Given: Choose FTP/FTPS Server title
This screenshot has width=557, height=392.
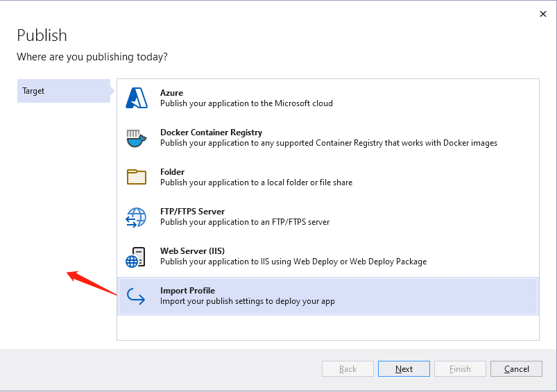Looking at the screenshot, I should pos(192,212).
